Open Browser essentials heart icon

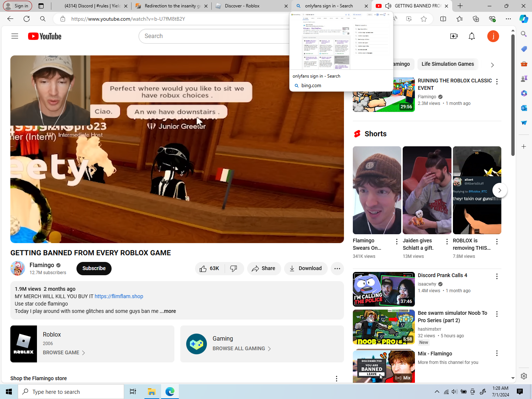[492, 19]
